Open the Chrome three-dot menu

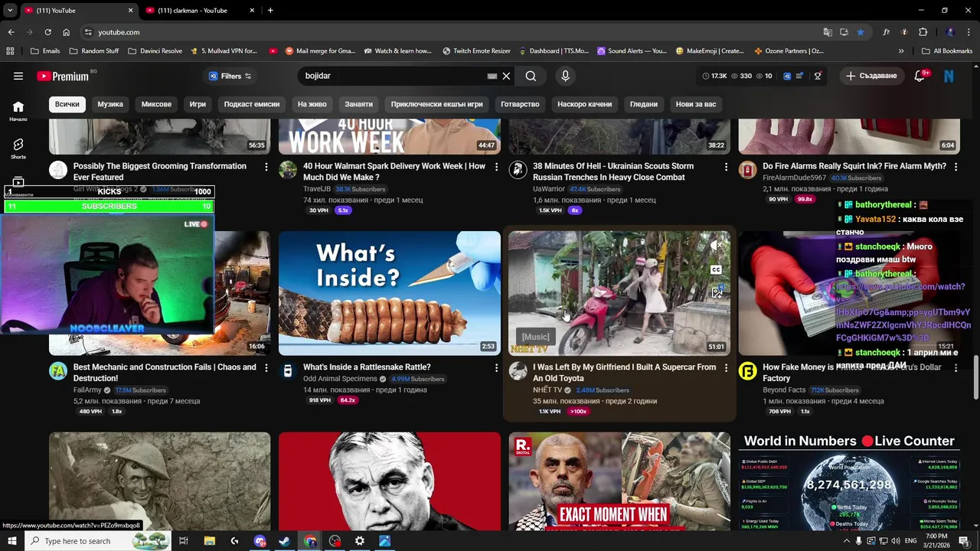coord(969,32)
